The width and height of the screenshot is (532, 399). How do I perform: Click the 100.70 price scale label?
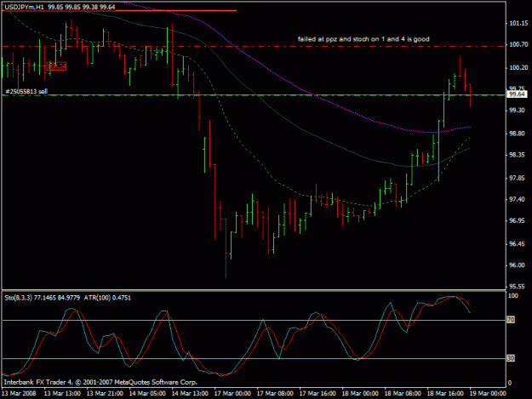coord(518,44)
